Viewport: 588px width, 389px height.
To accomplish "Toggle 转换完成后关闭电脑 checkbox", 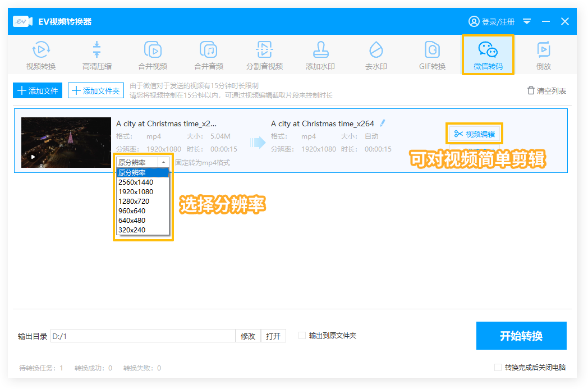I will [498, 368].
